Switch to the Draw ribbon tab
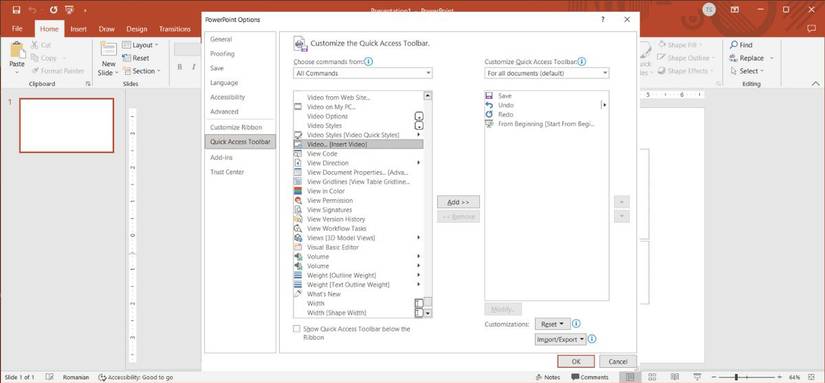825x383 pixels. [x=107, y=29]
